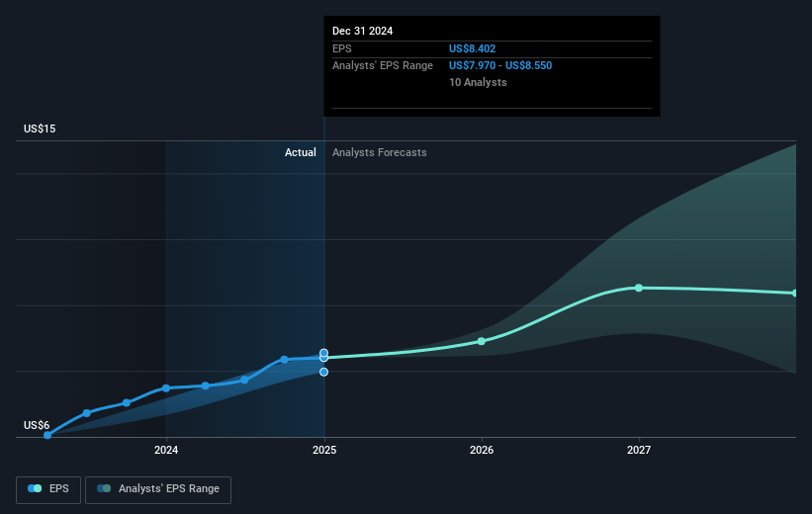Click the US$15 y-axis label
The width and height of the screenshot is (812, 514).
(x=40, y=128)
